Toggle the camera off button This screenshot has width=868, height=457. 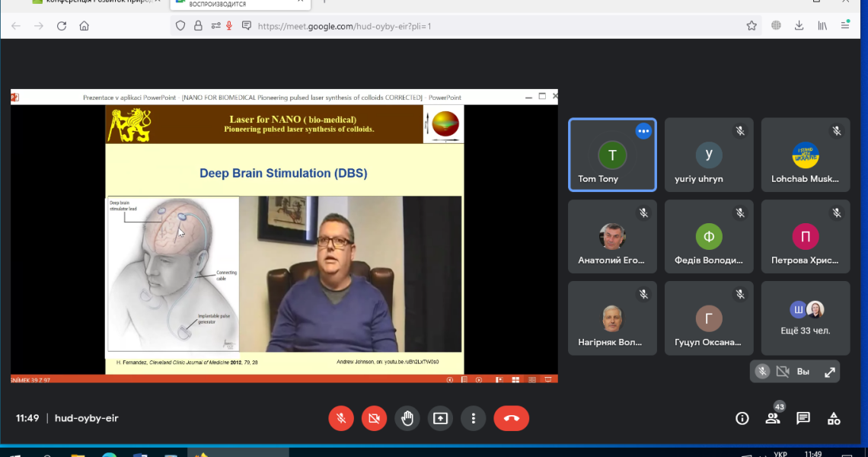coord(374,418)
